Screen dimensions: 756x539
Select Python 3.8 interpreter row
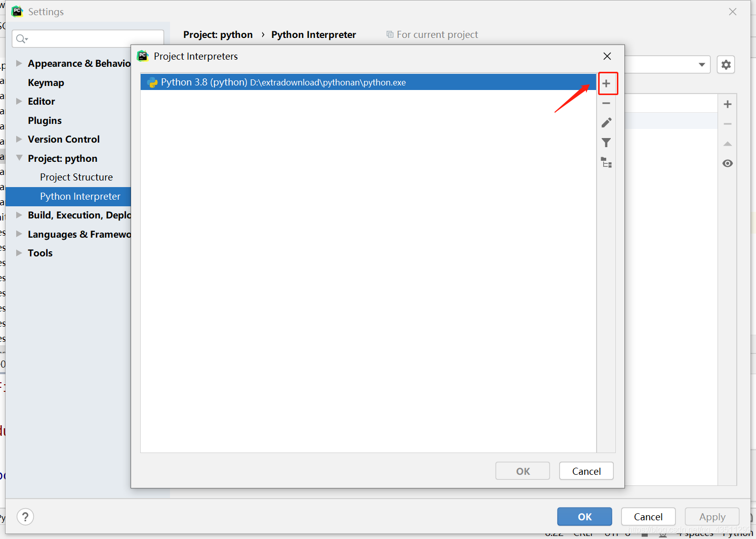tap(368, 82)
